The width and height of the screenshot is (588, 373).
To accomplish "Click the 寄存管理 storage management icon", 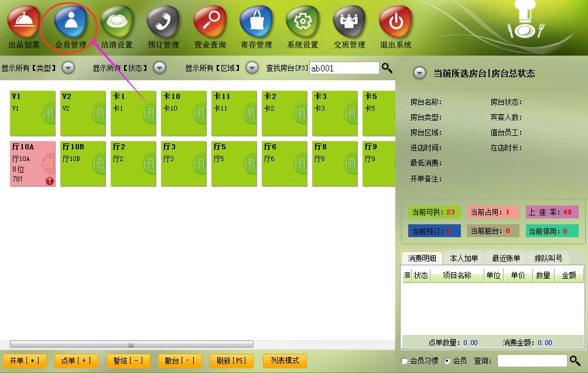I will (x=256, y=22).
